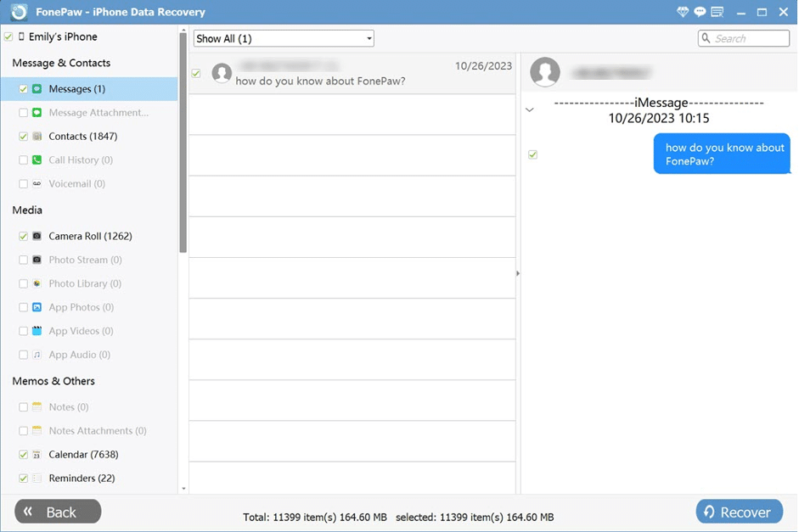Click the Photo Stream icon
Image resolution: width=799 pixels, height=532 pixels.
pos(36,260)
